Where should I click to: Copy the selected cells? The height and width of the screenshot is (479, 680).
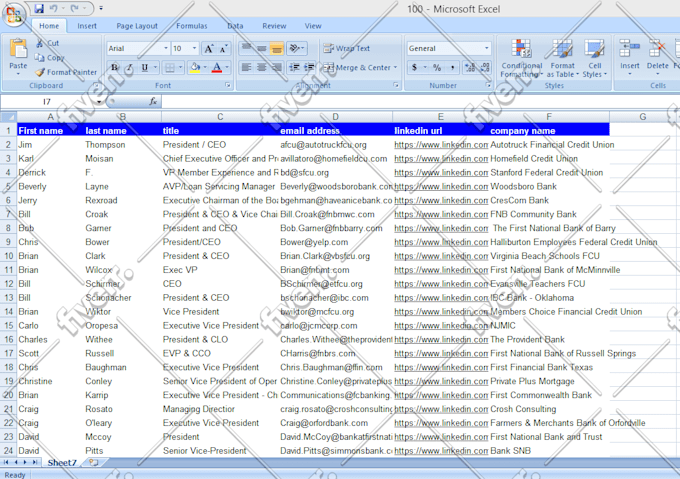tap(49, 58)
